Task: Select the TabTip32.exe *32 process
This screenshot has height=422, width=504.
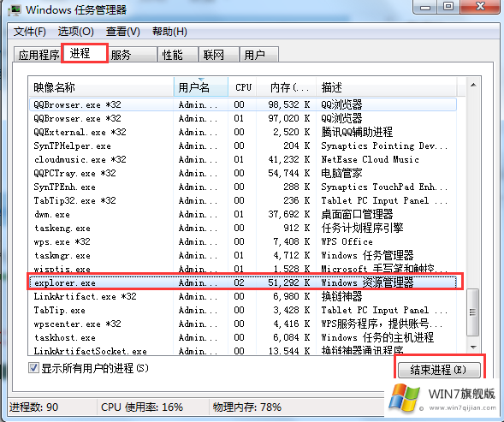Action: (243, 200)
